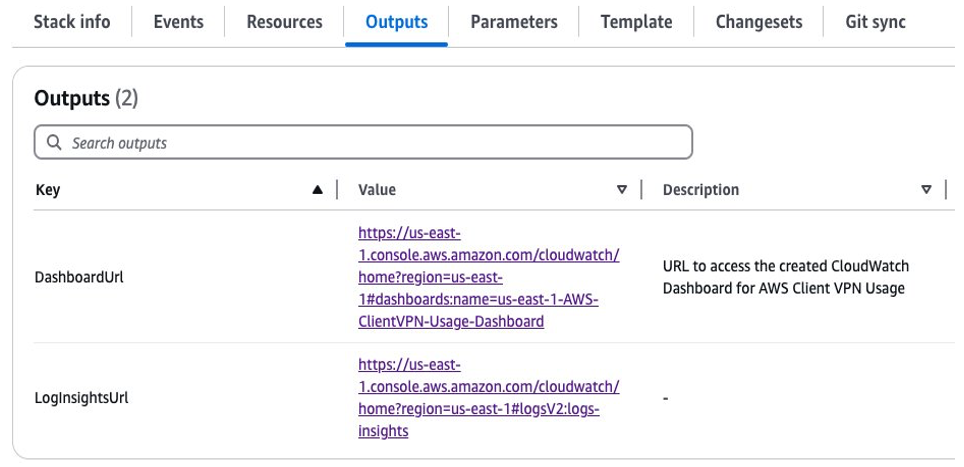Select the LogInsightsUrl key cell
964x467 pixels.
click(x=81, y=398)
